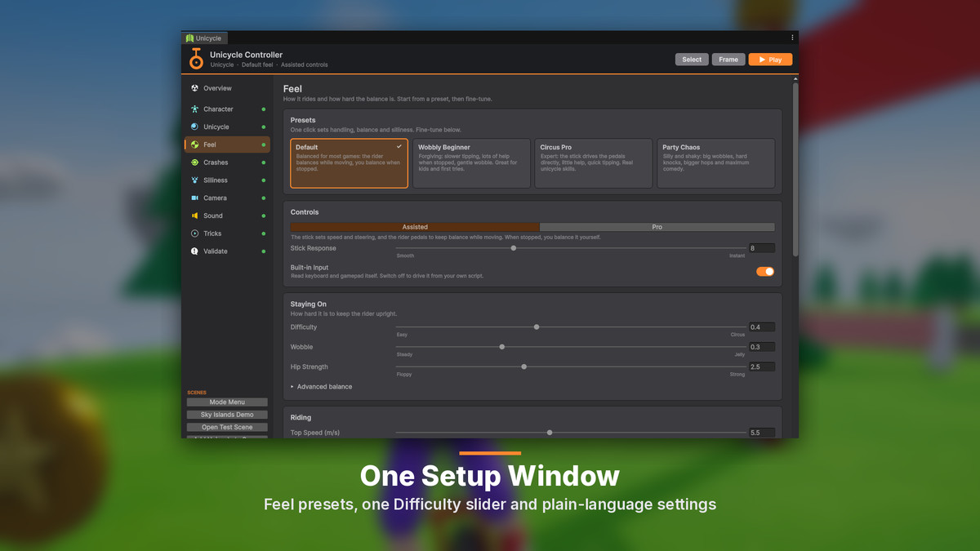Click the Validate sidebar icon
The width and height of the screenshot is (980, 551).
point(194,251)
